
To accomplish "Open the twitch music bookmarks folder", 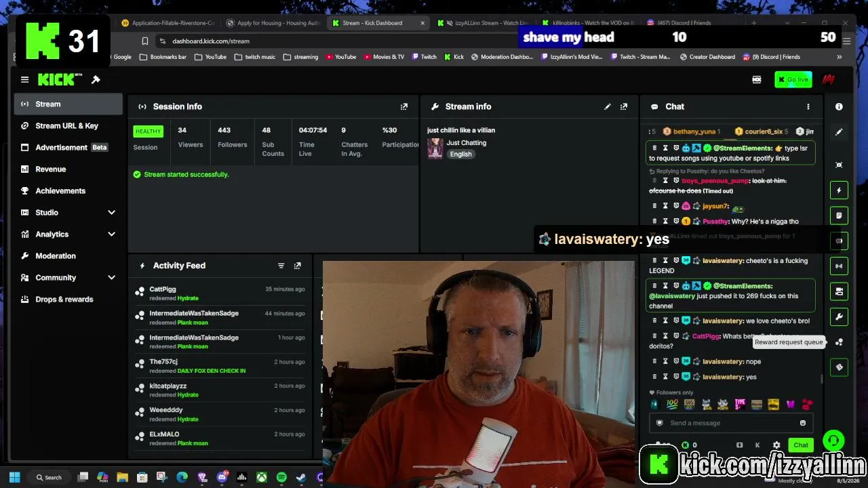I will click(x=255, y=57).
